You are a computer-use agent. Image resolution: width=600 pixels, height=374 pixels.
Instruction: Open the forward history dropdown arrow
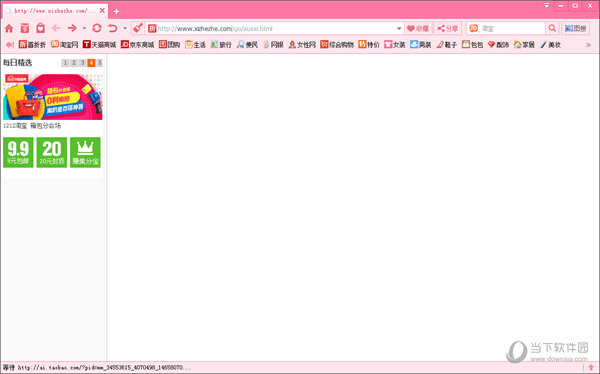click(84, 28)
